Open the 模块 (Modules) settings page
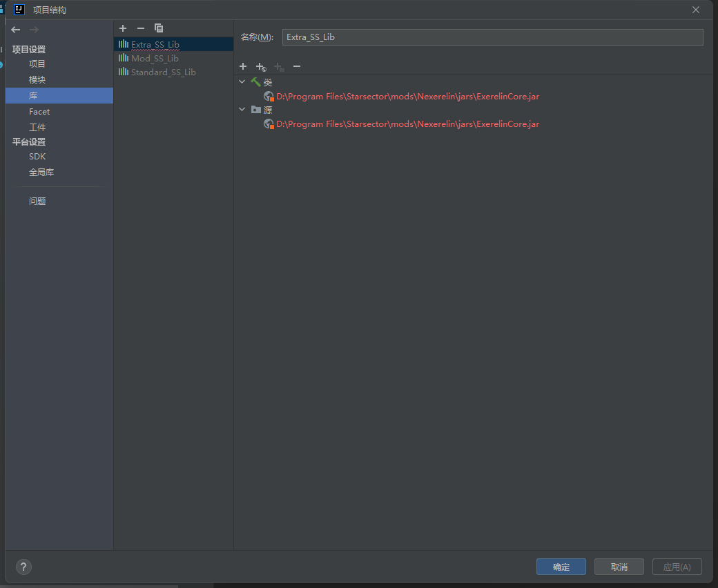The image size is (718, 588). 37,80
